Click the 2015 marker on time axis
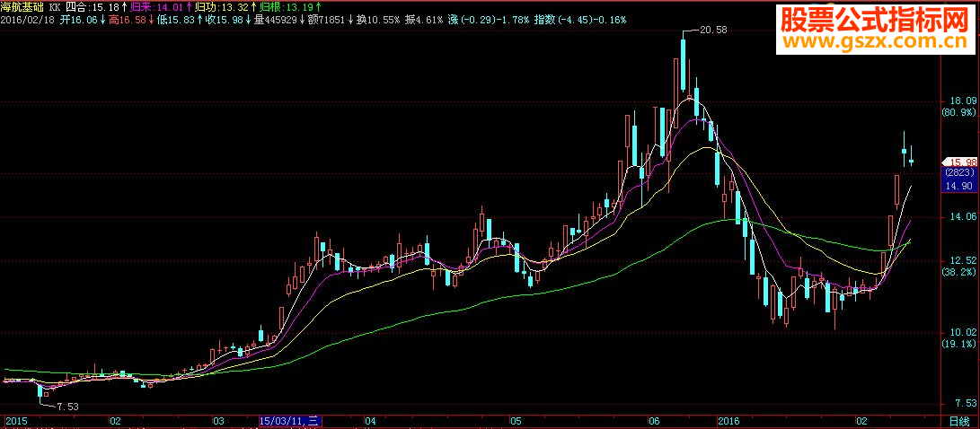980x429 pixels. 14,422
